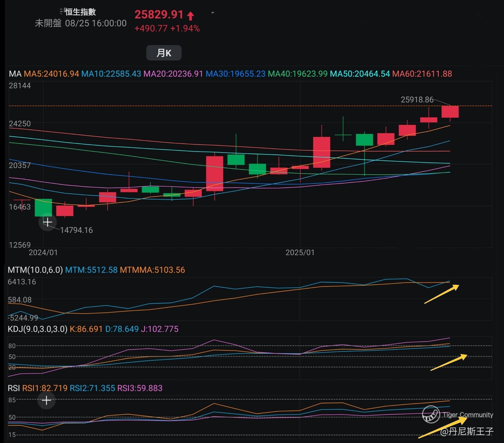This screenshot has height=443, width=504.
Task: Click the 584.08 MTM axis label
Action: [x=20, y=300]
